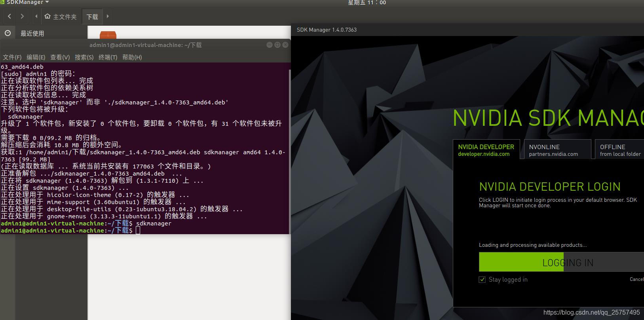Image resolution: width=644 pixels, height=320 pixels.
Task: Click the NVIDIA DEVELOPER LOGIN heading
Action: point(550,187)
